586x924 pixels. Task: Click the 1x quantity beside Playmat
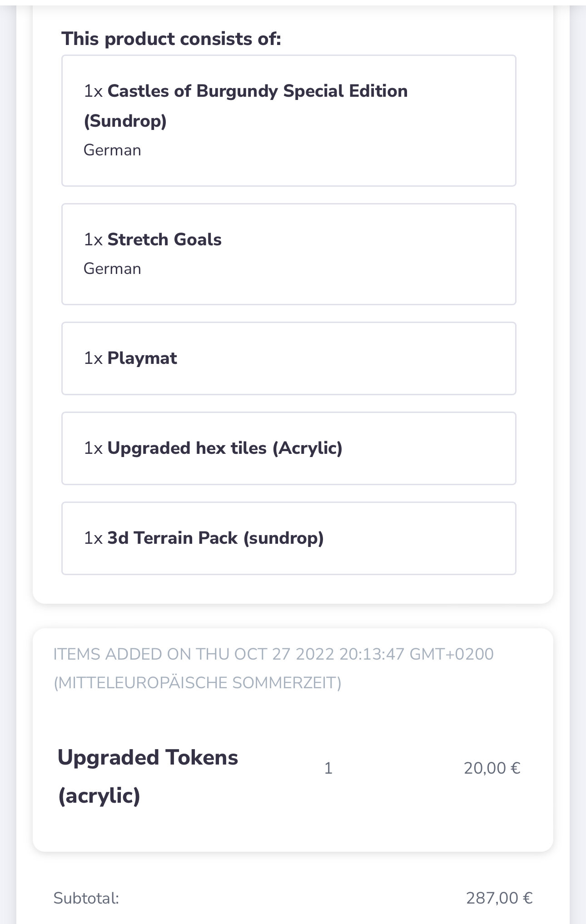pos(93,358)
